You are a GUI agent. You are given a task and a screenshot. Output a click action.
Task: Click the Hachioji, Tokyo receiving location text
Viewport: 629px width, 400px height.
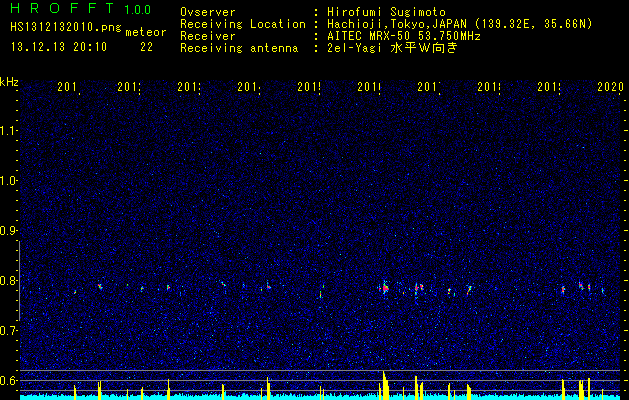click(460, 24)
